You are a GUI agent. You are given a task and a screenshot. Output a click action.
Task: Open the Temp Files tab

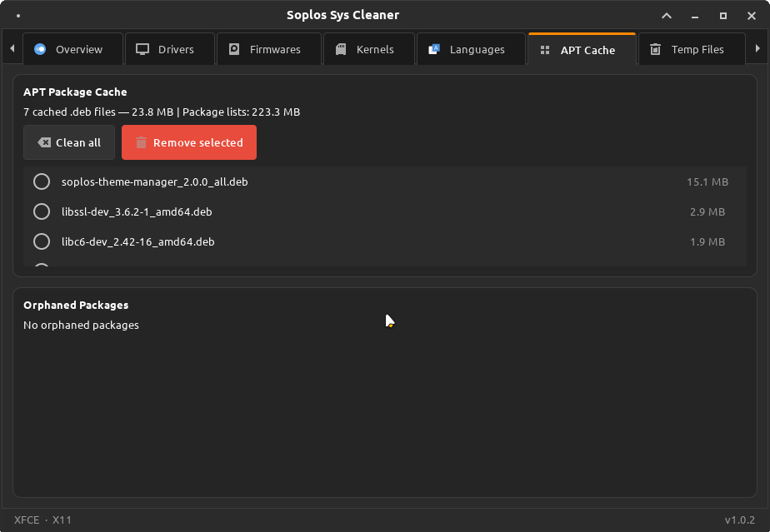tap(692, 49)
